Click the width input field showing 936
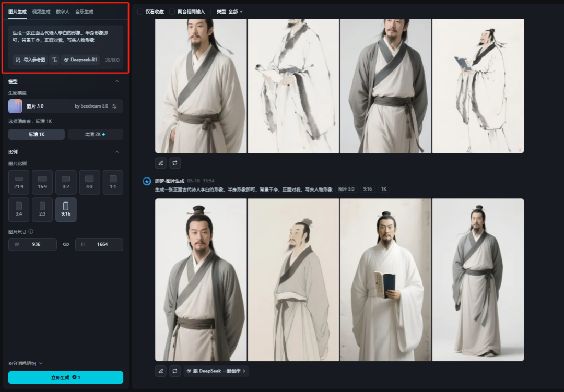Screen dimensions: 564x392 [32, 244]
